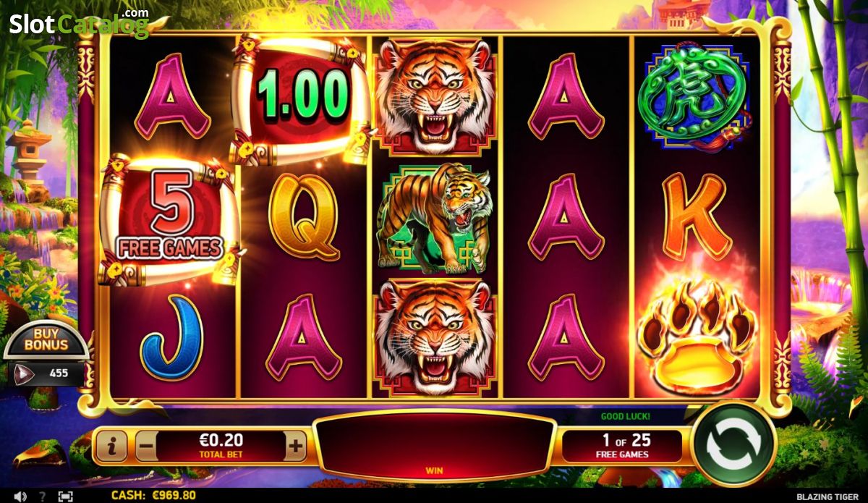Toggle fullscreen mode icon

(x=65, y=496)
